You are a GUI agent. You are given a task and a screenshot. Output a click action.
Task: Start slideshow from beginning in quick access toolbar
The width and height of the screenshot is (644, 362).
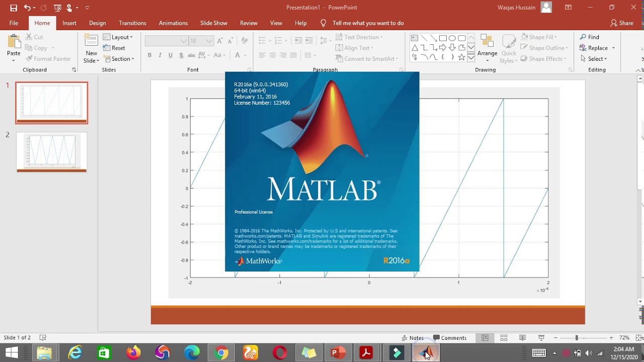click(57, 8)
